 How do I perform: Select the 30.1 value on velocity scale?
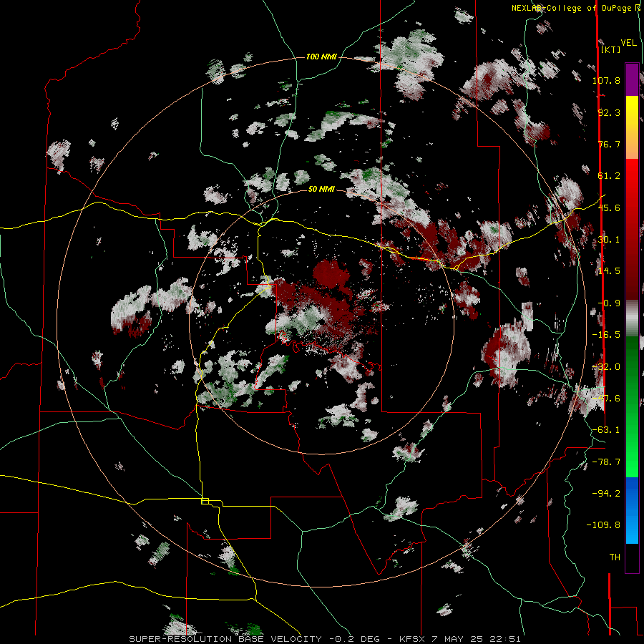pyautogui.click(x=609, y=240)
